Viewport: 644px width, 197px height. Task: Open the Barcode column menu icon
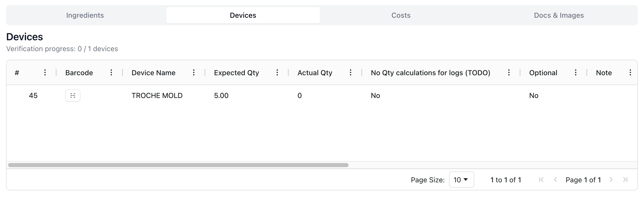point(111,73)
